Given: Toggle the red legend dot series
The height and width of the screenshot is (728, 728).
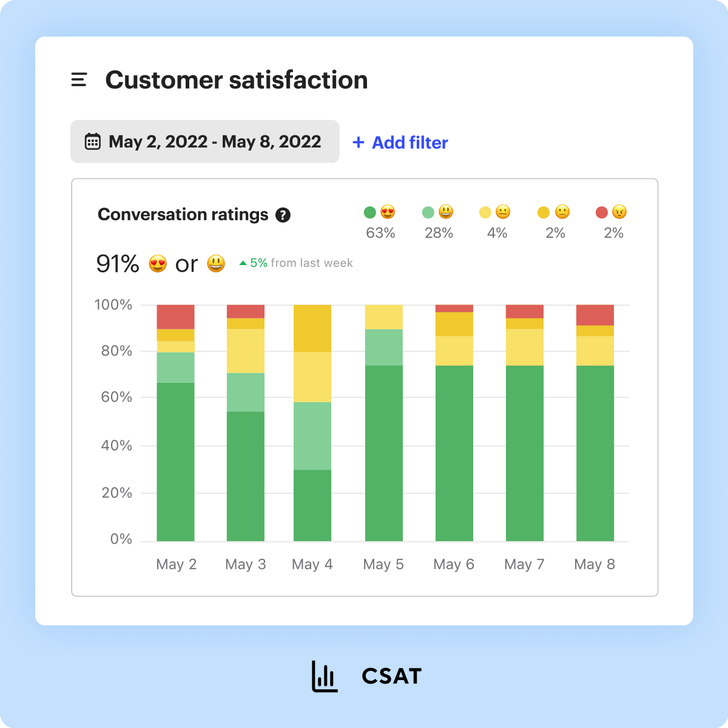Looking at the screenshot, I should (x=602, y=212).
